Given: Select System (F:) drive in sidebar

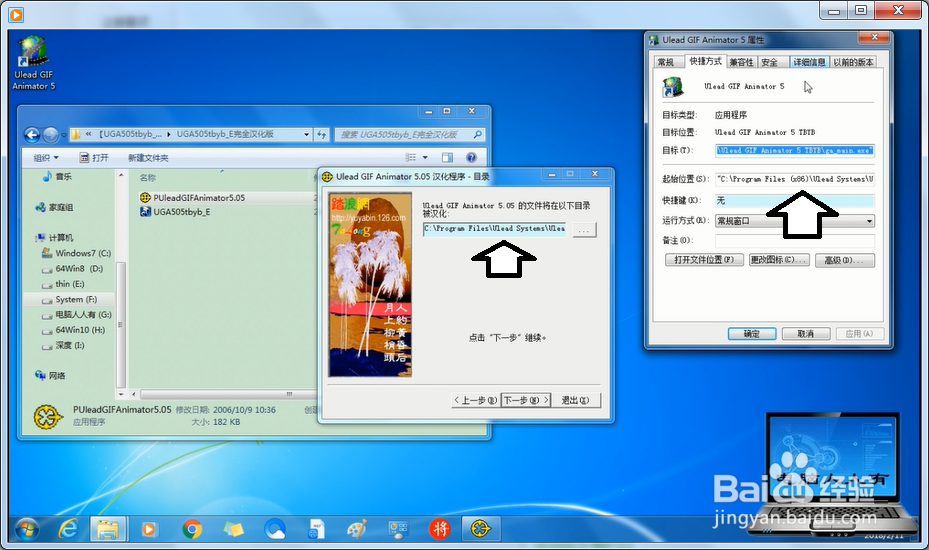Looking at the screenshot, I should coord(69,299).
